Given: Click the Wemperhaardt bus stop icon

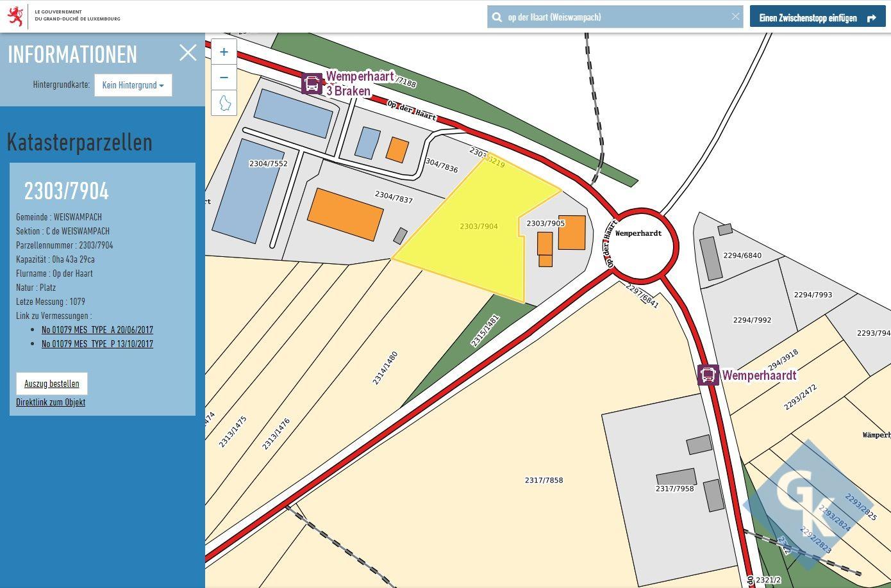Looking at the screenshot, I should (708, 375).
